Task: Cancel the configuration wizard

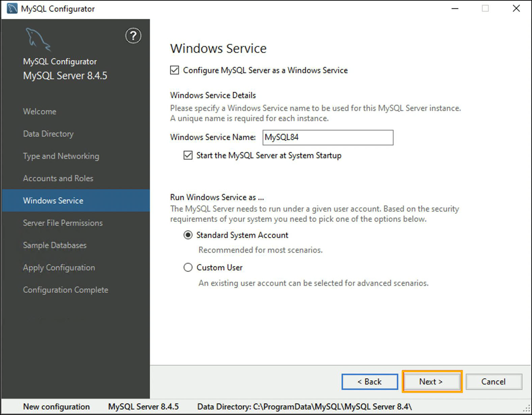Action: tap(494, 382)
